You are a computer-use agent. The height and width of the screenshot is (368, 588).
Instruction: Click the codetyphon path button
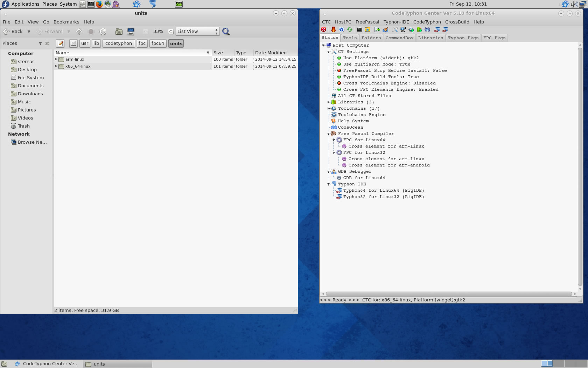[119, 43]
